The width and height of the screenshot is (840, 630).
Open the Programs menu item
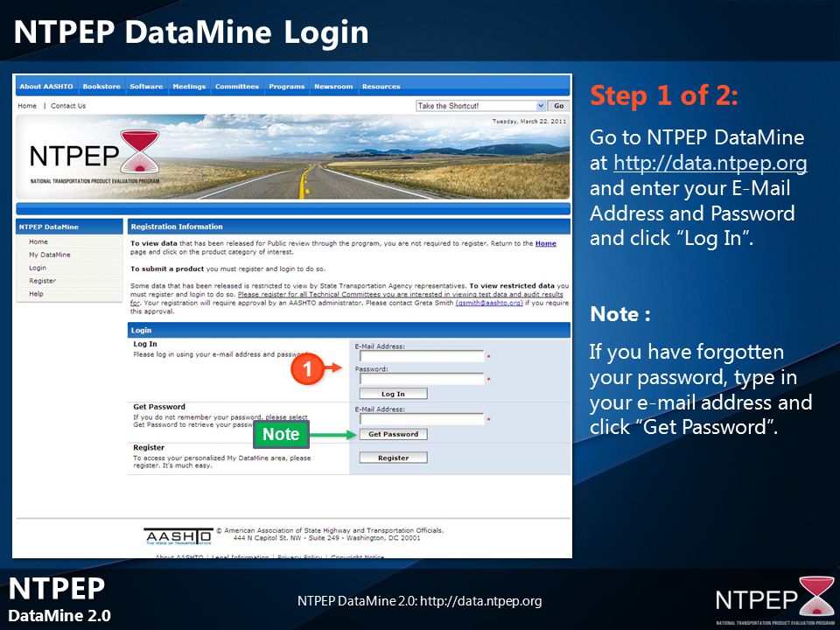287,87
